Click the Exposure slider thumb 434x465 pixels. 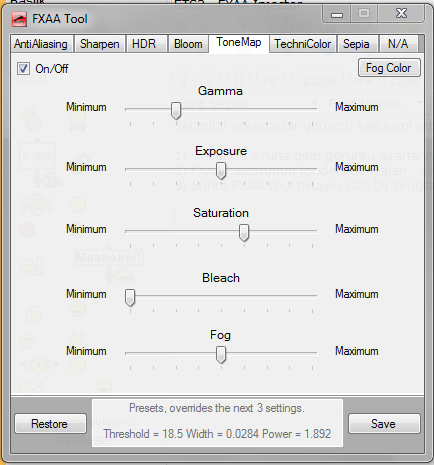tap(221, 171)
